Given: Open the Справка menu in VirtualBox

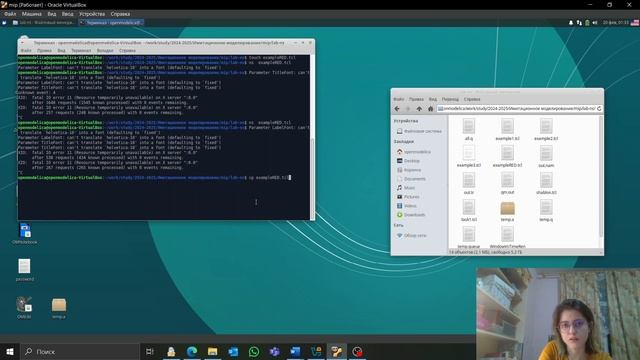Looking at the screenshot, I should point(120,14).
